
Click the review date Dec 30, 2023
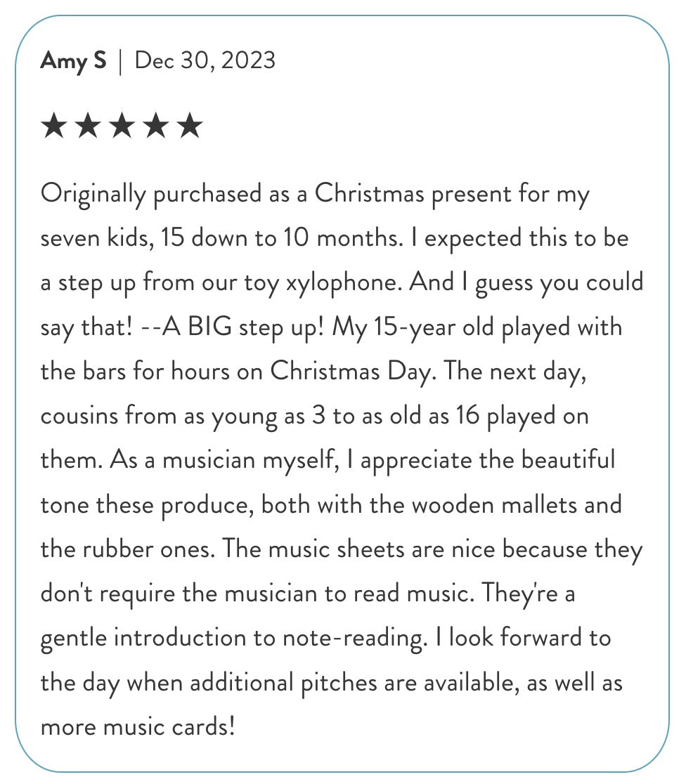(x=205, y=60)
